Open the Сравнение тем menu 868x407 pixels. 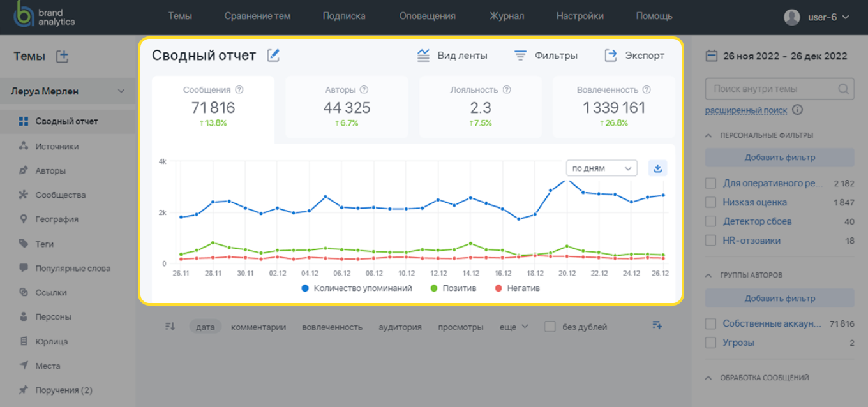click(x=257, y=17)
